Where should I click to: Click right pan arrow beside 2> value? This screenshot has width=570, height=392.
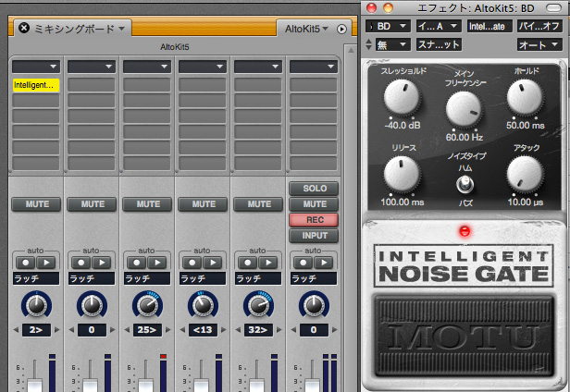coord(57,330)
